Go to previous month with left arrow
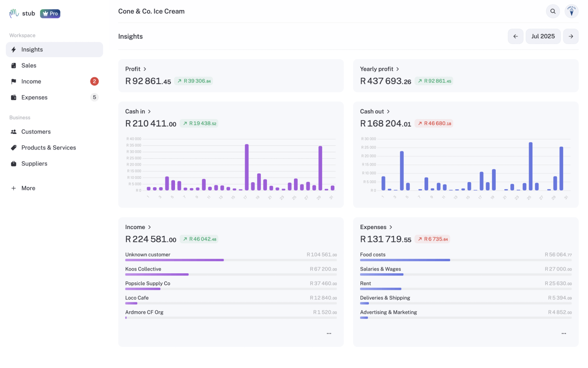This screenshot has width=588, height=368. (515, 36)
